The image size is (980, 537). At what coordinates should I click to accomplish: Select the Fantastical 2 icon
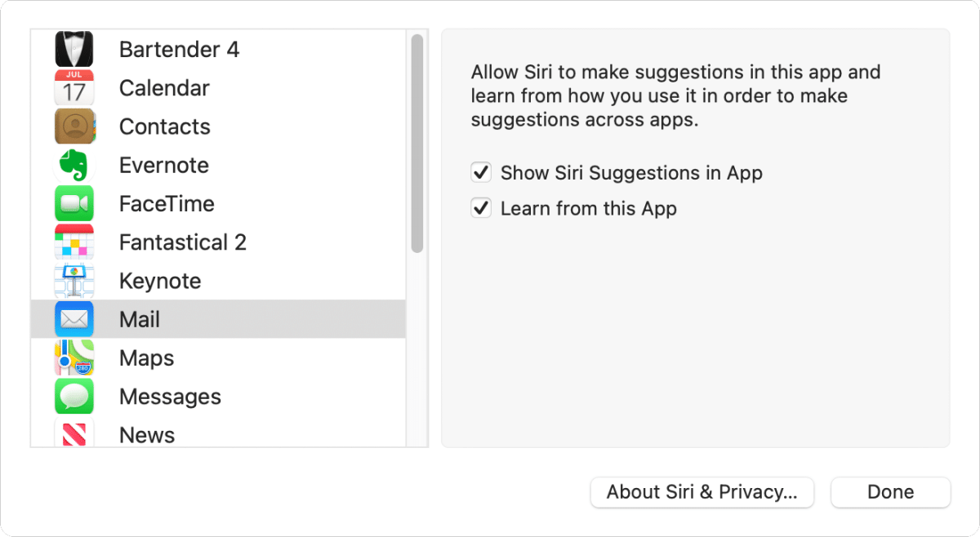point(74,242)
